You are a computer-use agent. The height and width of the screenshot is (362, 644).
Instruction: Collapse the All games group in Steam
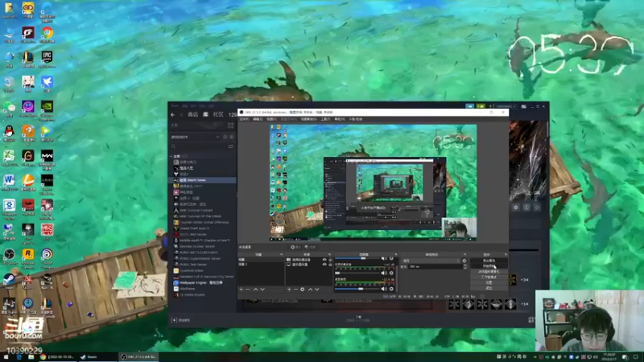pyautogui.click(x=171, y=156)
